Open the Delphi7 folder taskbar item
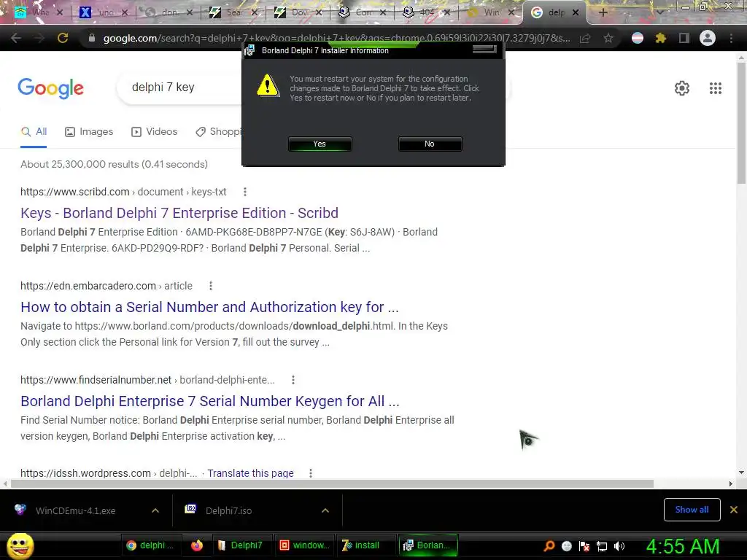 click(x=241, y=545)
